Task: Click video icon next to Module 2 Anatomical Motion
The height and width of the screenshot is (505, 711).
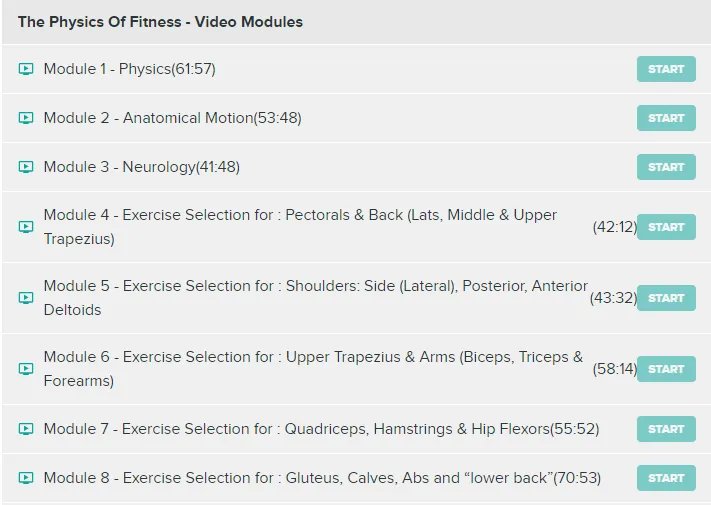Action: pos(26,118)
